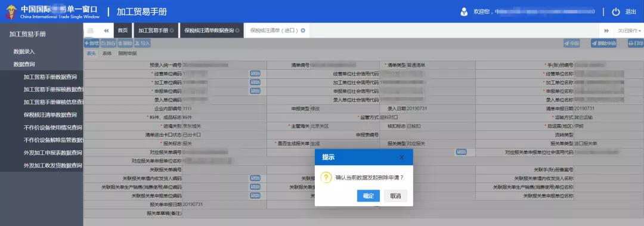Image resolution: width=644 pixels, height=226 pixels.
Task: Click the 运输方式 field
Action: pyautogui.click(x=609, y=117)
